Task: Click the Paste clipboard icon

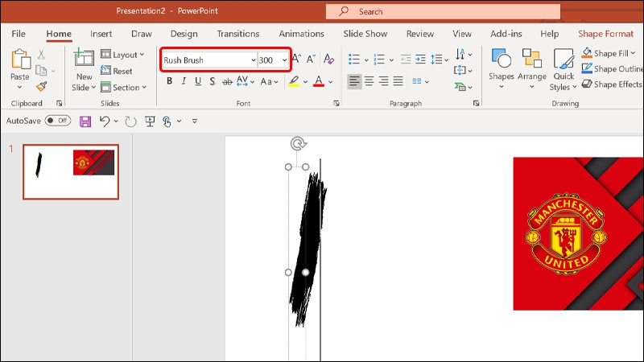Action: [x=21, y=59]
